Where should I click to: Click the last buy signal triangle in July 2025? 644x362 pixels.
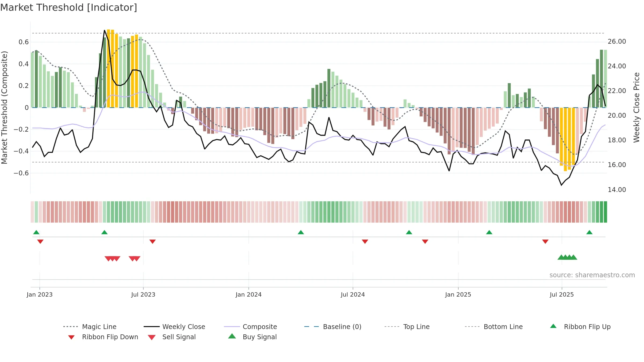[573, 257]
